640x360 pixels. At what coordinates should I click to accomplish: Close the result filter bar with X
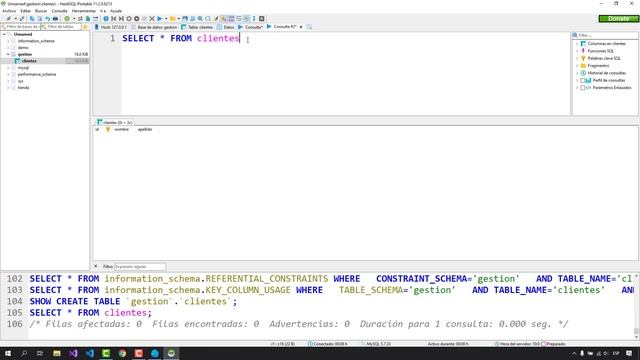tap(96, 266)
